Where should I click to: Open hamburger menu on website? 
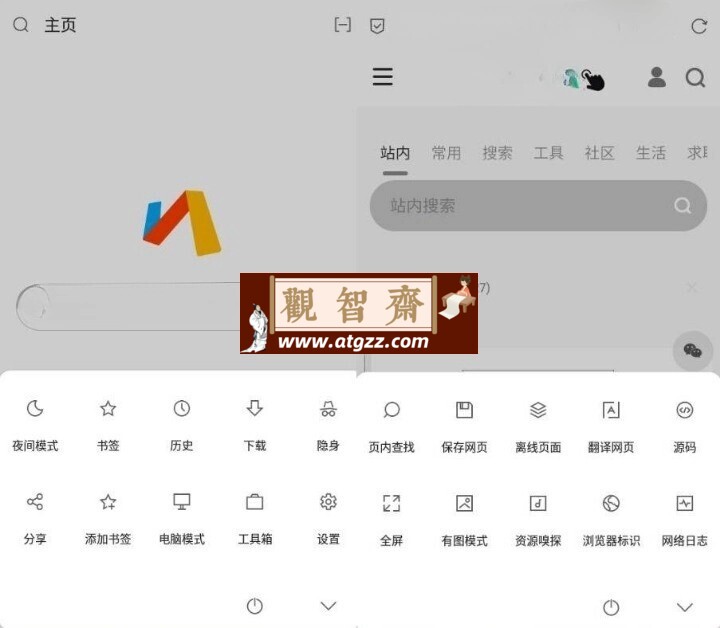[382, 77]
